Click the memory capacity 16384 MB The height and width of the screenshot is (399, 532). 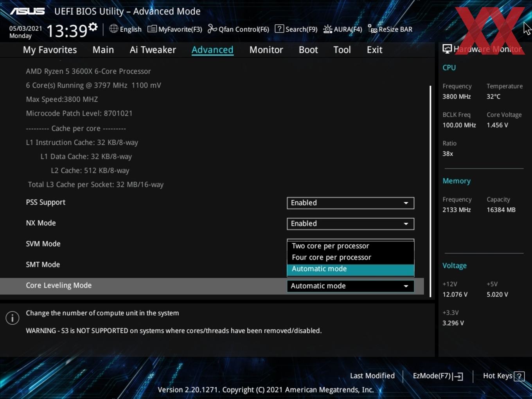(x=501, y=210)
